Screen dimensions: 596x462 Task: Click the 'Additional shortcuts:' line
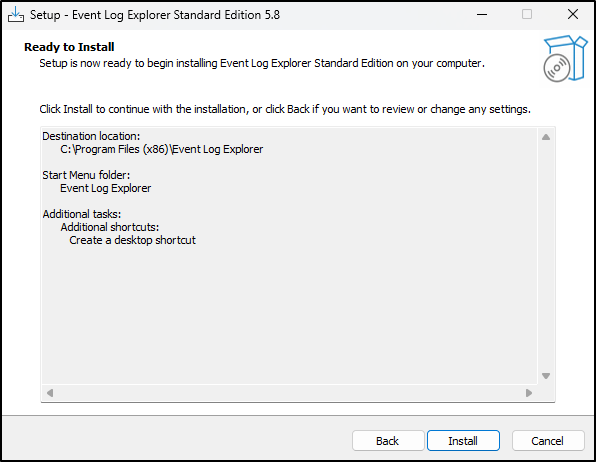pyautogui.click(x=109, y=227)
